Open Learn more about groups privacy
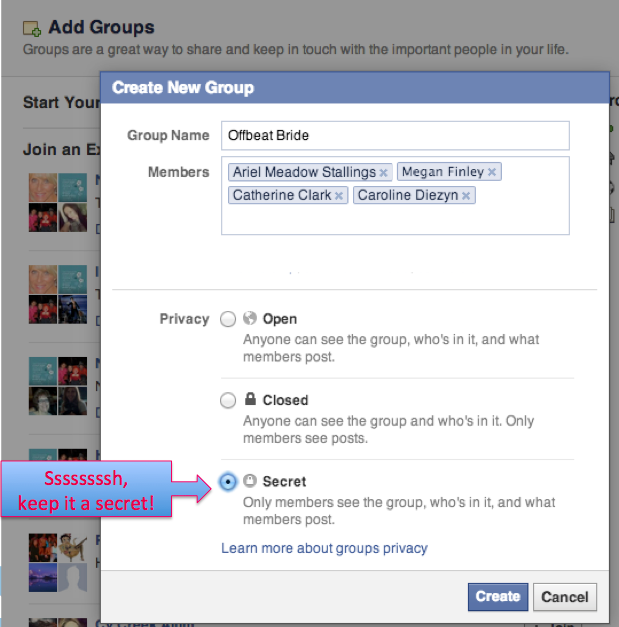619x627 pixels. click(x=324, y=548)
